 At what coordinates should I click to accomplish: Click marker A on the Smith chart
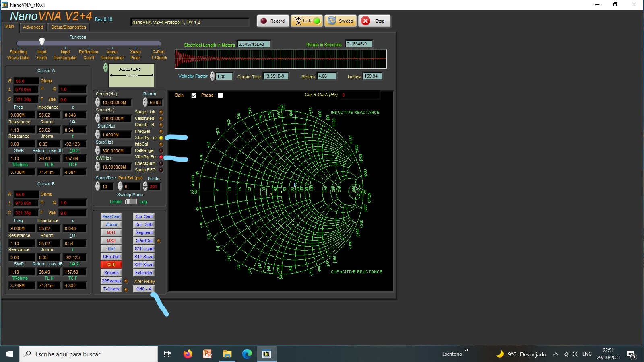[x=271, y=195]
